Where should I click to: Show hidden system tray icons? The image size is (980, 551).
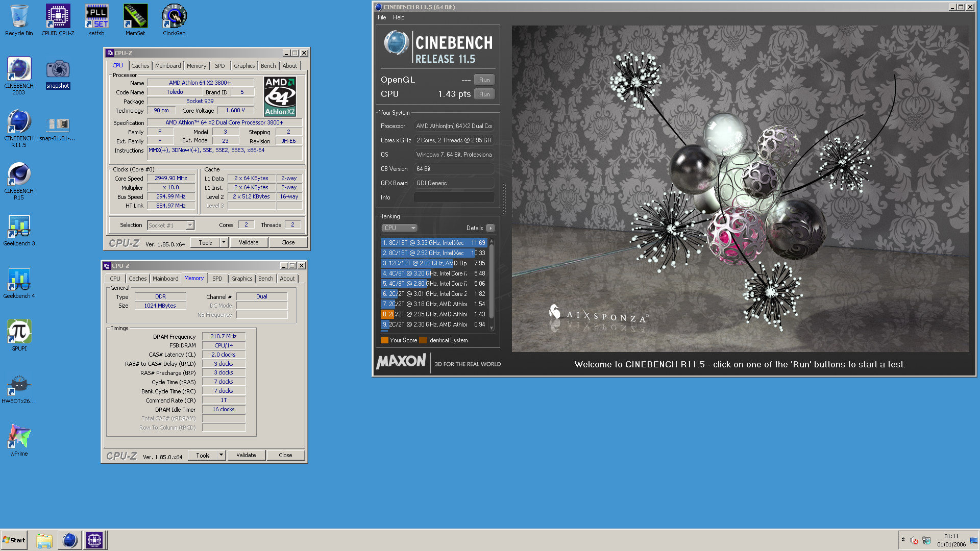click(x=903, y=540)
